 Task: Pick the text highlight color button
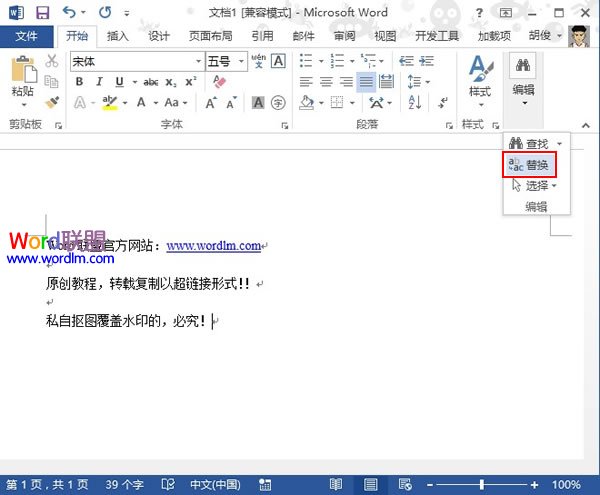pyautogui.click(x=110, y=103)
